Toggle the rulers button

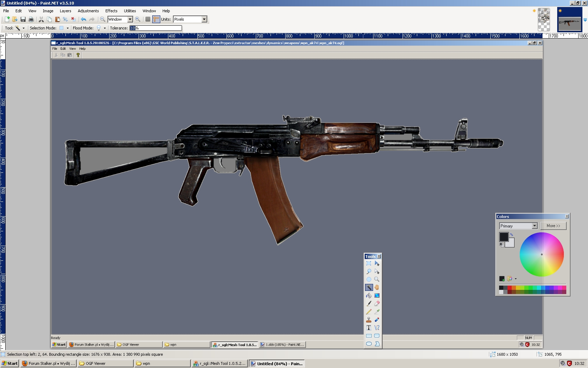pyautogui.click(x=156, y=19)
